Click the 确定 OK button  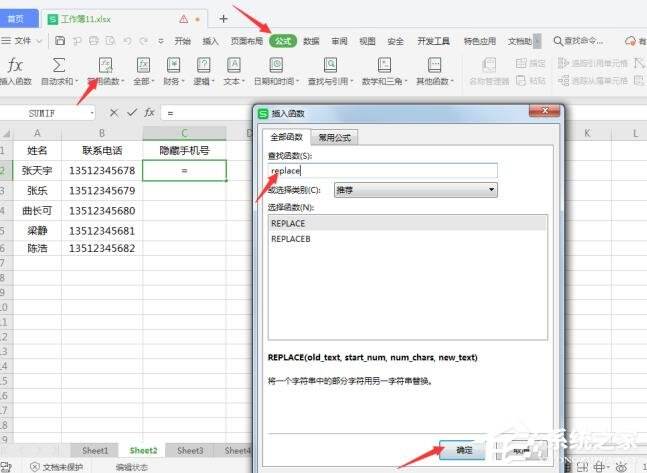point(464,450)
